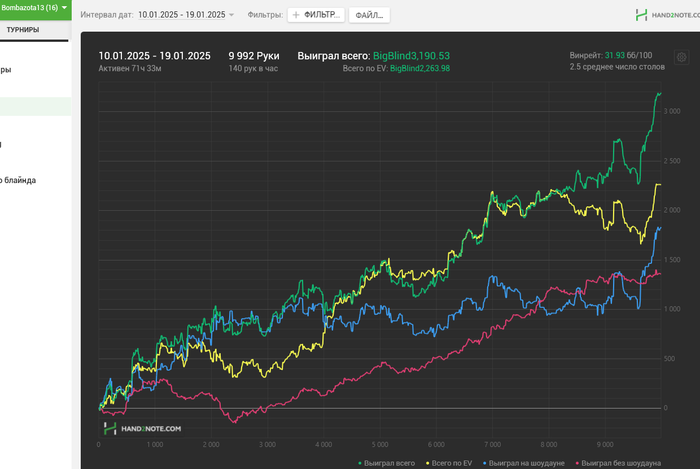Viewport: 700px width, 469px height.
Task: Click the Выиграл всего BigBlind3,190.53 value
Action: (x=411, y=56)
